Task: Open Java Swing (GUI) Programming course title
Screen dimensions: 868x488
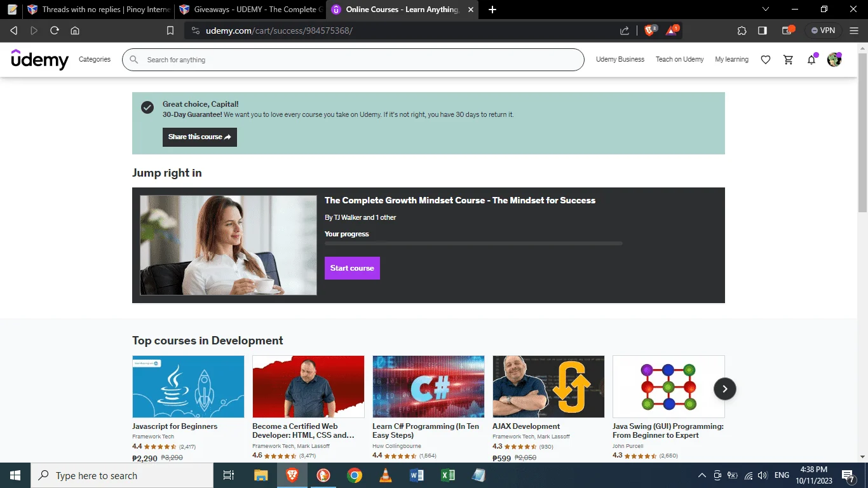Action: coord(668,431)
